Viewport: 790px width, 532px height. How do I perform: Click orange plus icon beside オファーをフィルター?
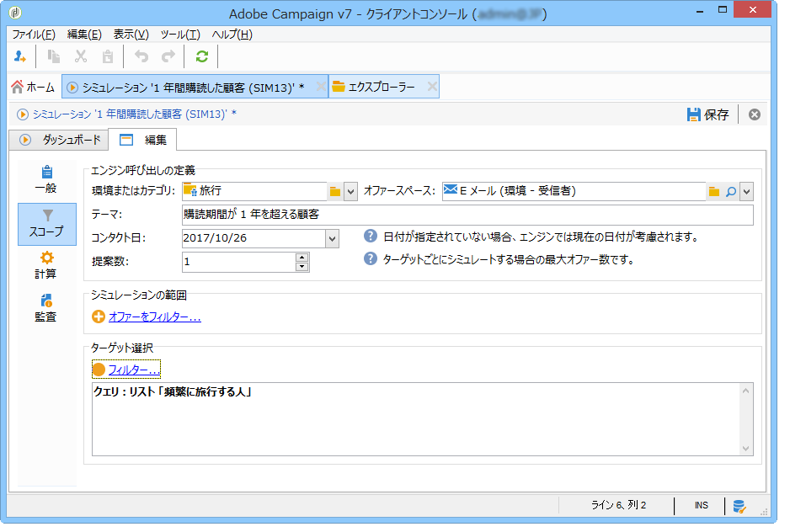(x=99, y=317)
